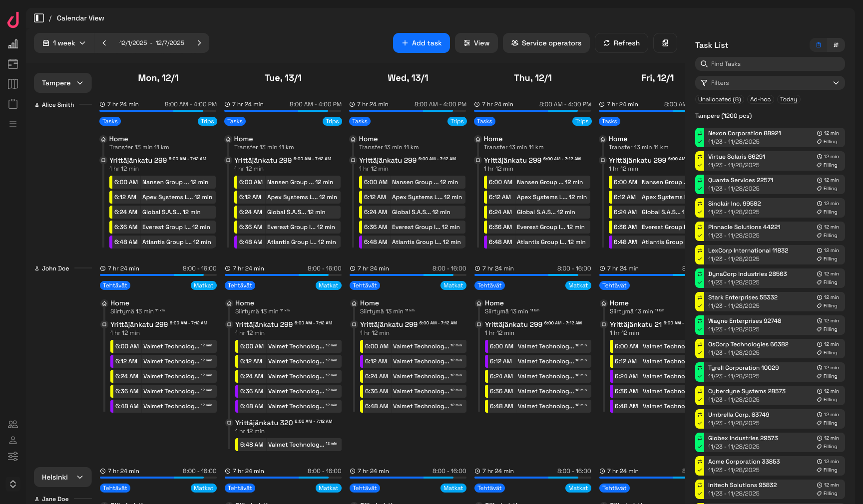The height and width of the screenshot is (504, 863).
Task: Toggle the magic wand mode in Task List
Action: pos(836,45)
